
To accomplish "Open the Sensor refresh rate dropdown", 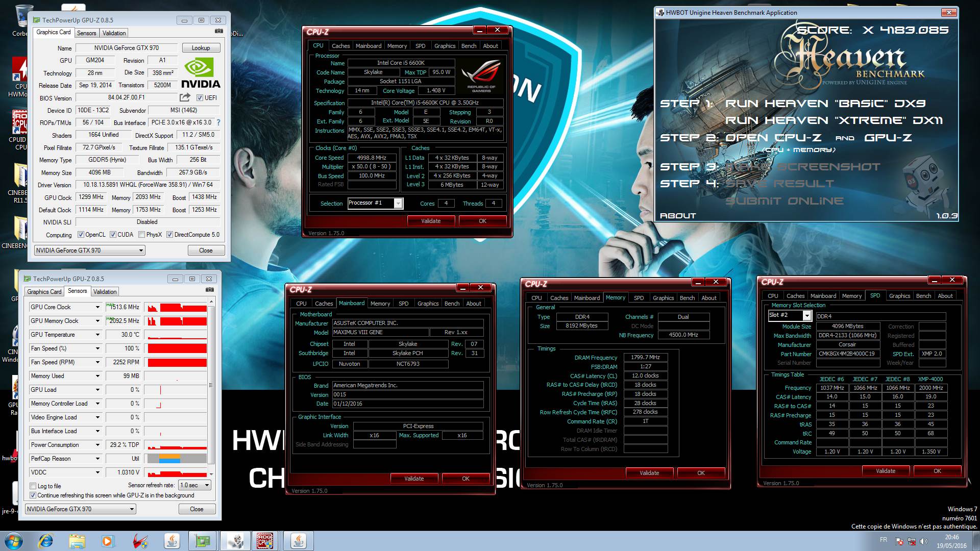I will pos(195,485).
